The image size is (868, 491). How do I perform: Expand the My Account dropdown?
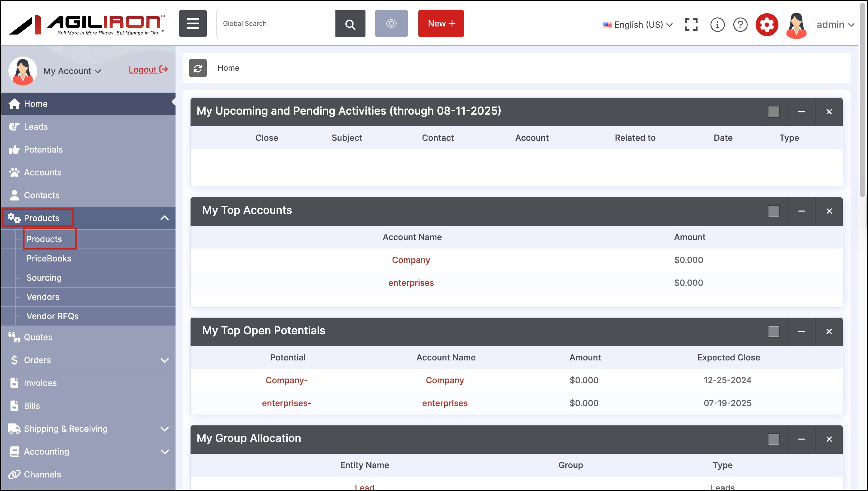coord(72,71)
